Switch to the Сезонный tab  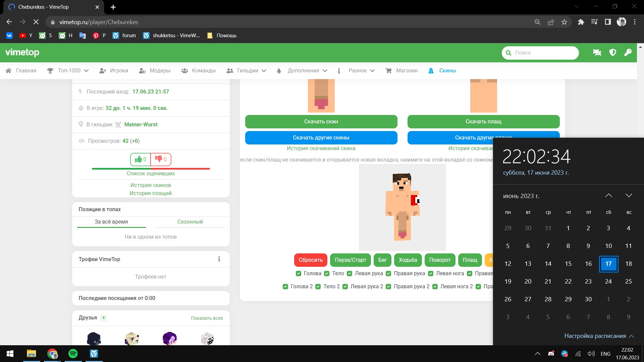tap(190, 222)
